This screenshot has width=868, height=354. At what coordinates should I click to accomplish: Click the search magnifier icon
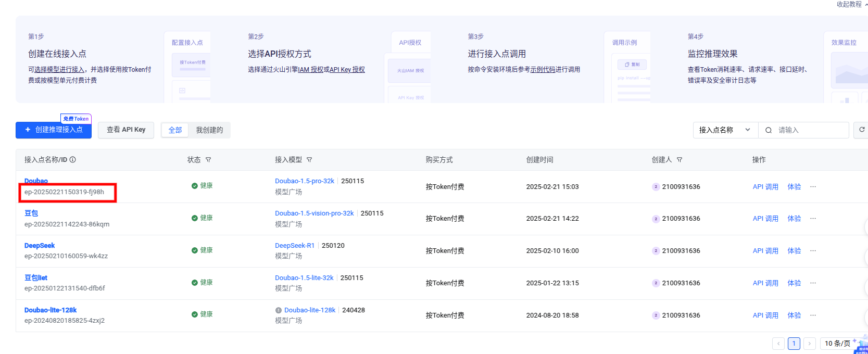[x=769, y=130]
